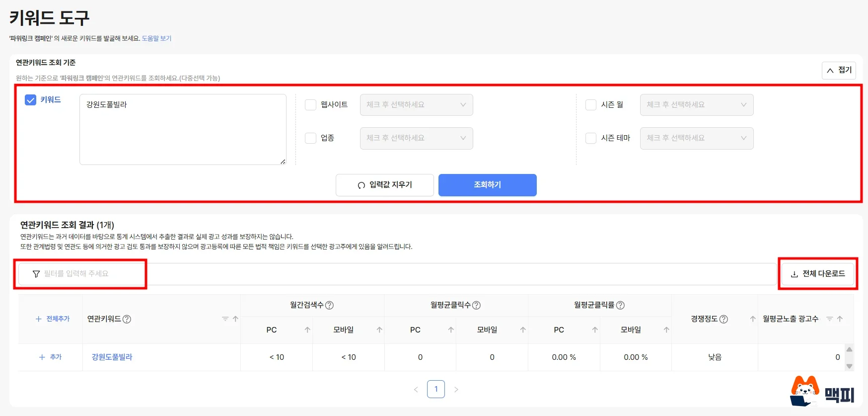
Task: Add all keywords with 전체추가
Action: pyautogui.click(x=53, y=319)
